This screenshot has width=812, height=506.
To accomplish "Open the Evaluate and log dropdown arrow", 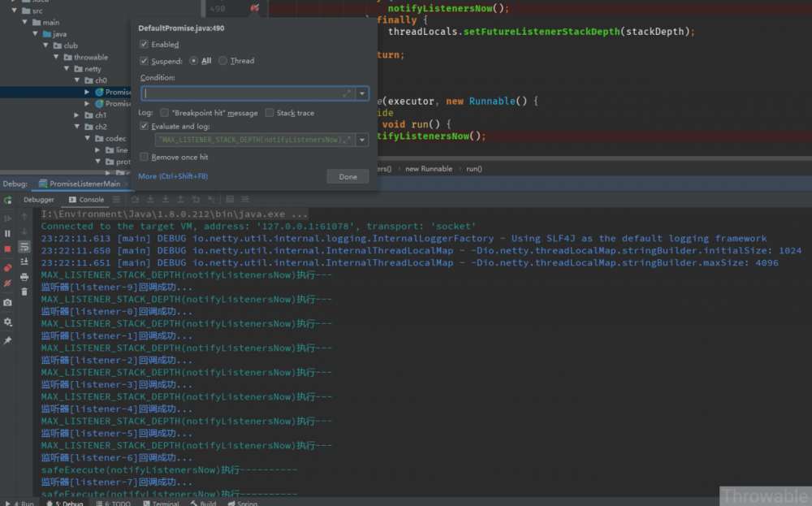I will [362, 140].
